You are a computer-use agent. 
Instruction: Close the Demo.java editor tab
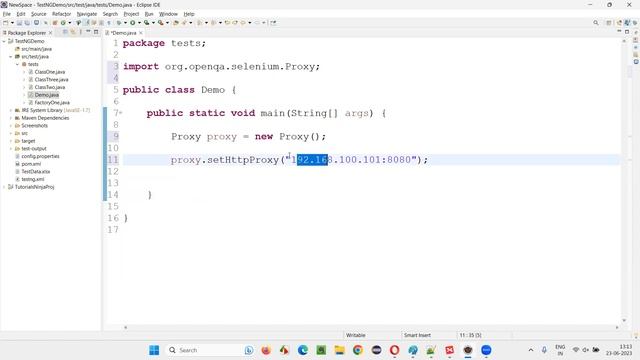[x=141, y=33]
